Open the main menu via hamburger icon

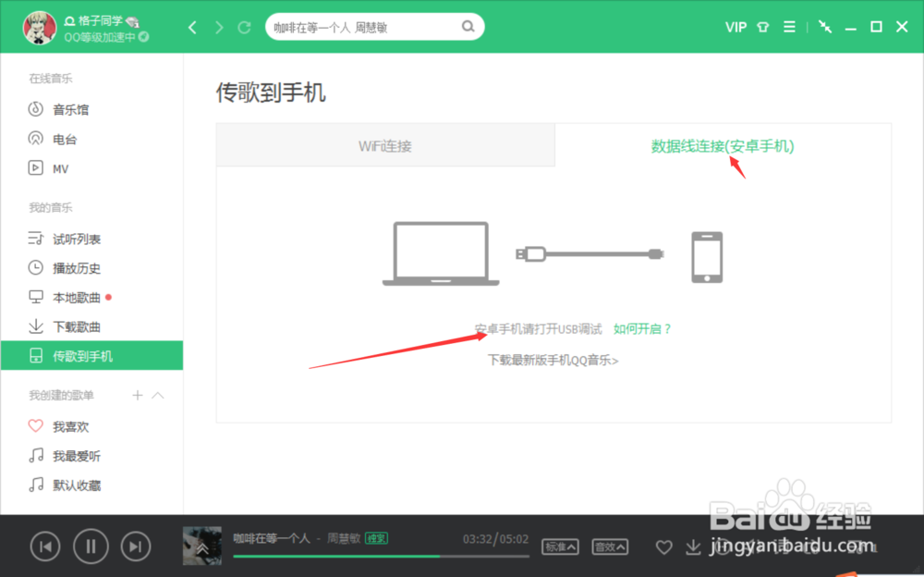(789, 27)
